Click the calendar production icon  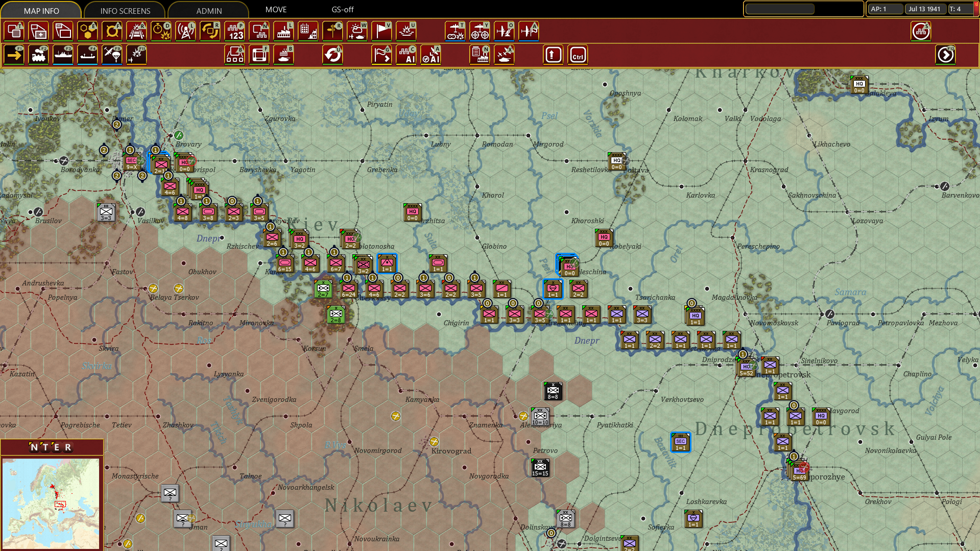(308, 31)
